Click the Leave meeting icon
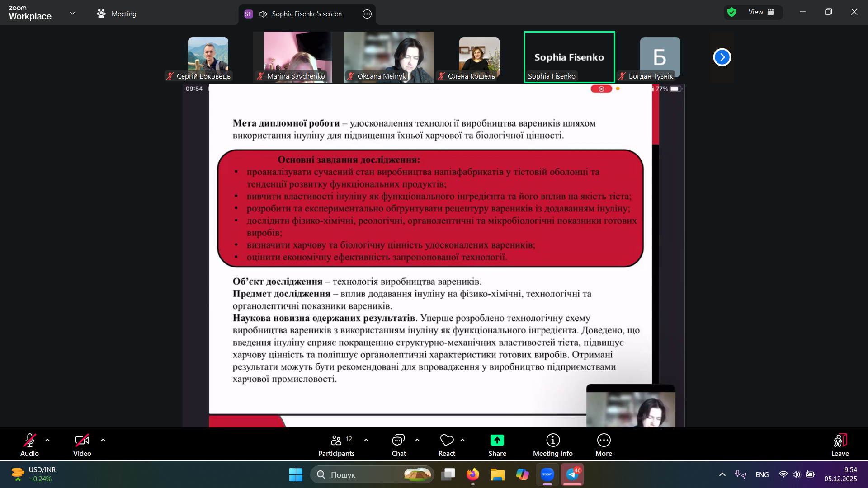Screen dimensions: 868x488 840,440
